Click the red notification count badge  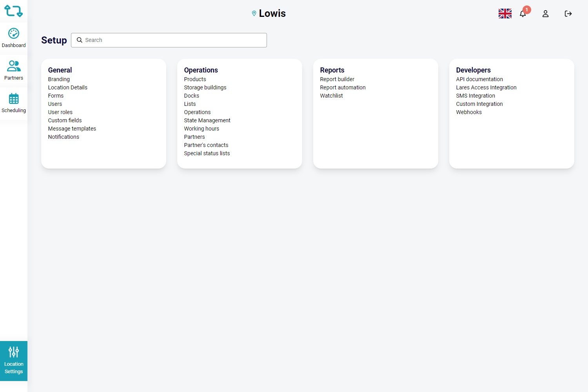pos(527,9)
